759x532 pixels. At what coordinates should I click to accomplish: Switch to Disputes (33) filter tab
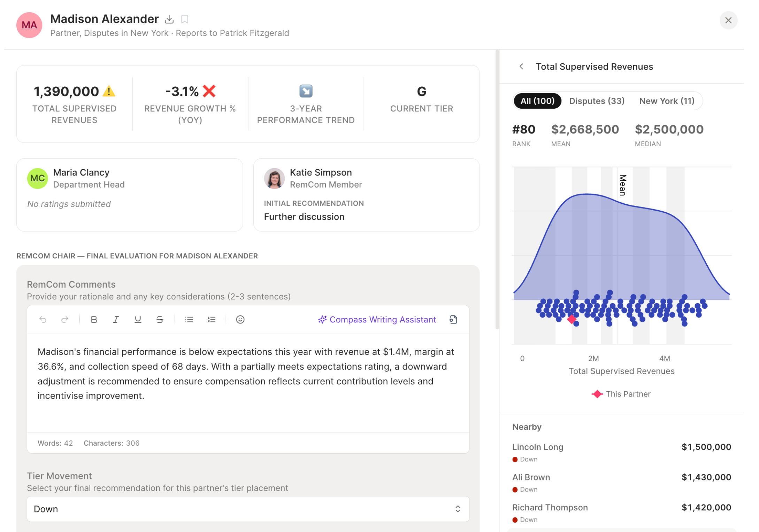[x=597, y=101]
